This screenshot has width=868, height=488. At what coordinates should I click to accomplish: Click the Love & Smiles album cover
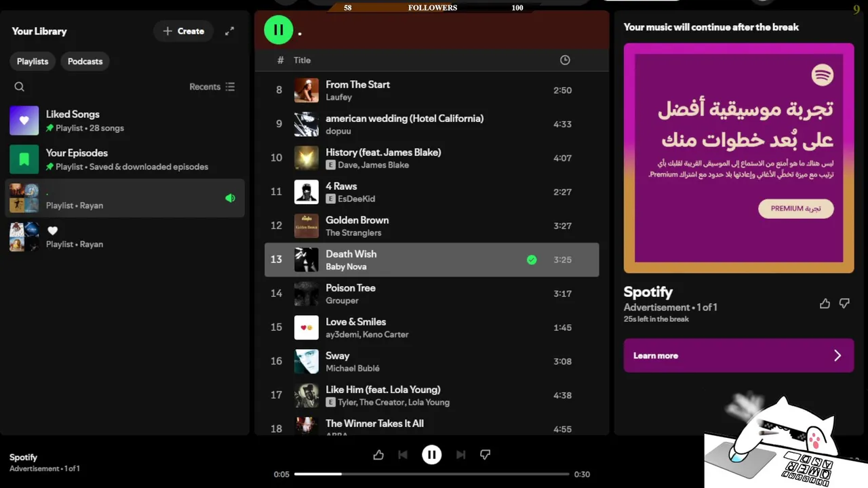pyautogui.click(x=307, y=327)
